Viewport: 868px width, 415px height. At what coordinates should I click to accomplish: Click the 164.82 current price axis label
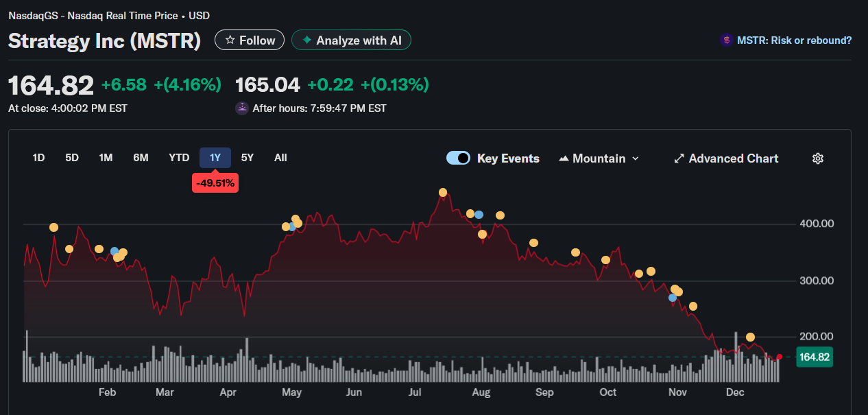point(814,357)
